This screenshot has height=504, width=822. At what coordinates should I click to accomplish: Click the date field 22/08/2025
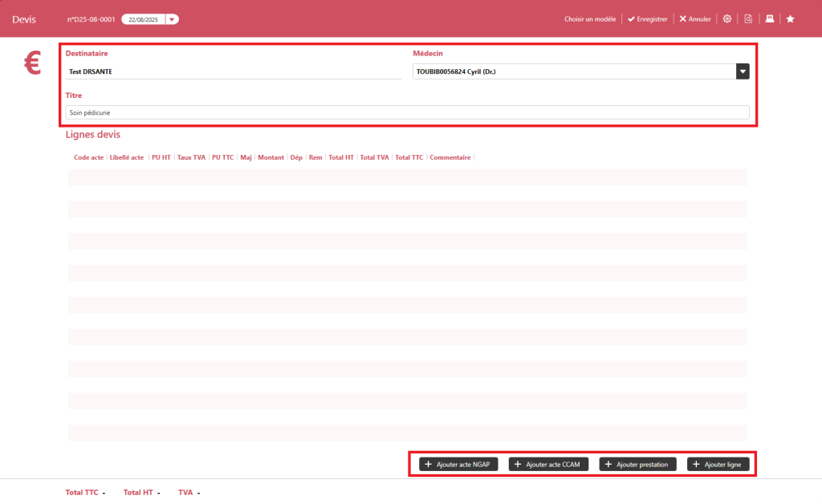tap(142, 19)
